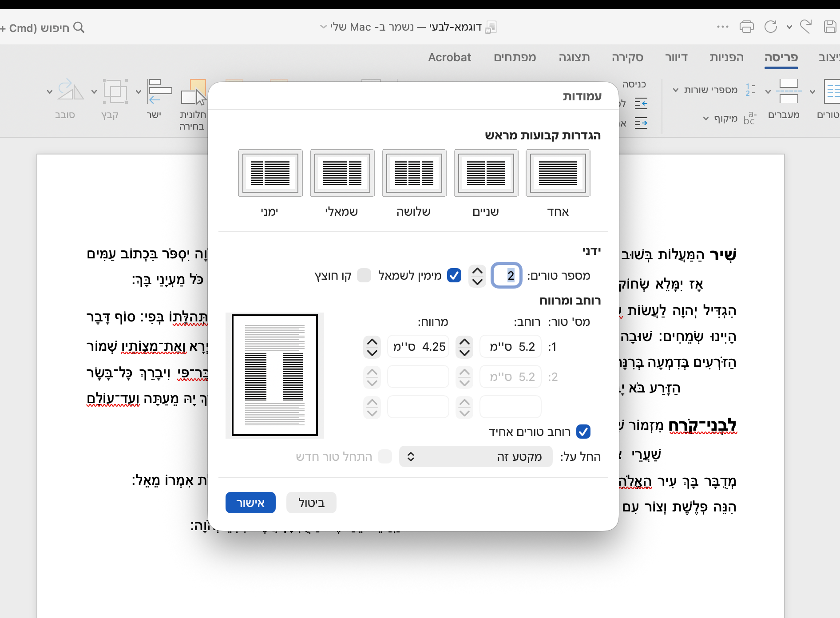This screenshot has height=618, width=840.
Task: Open the ישר align dropdown arrow
Action: coord(138,92)
